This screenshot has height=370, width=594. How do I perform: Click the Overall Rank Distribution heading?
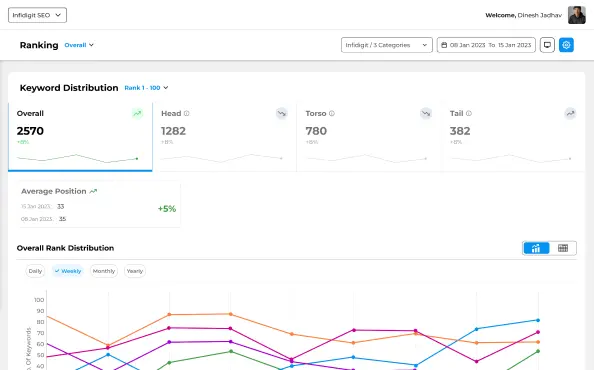pyautogui.click(x=65, y=248)
